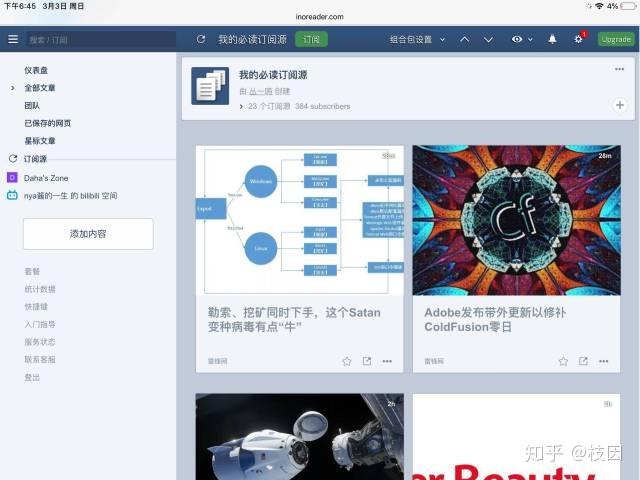Open the Satan variant flowchart thumbnail
Screen dimensions: 640x480
tap(300, 220)
